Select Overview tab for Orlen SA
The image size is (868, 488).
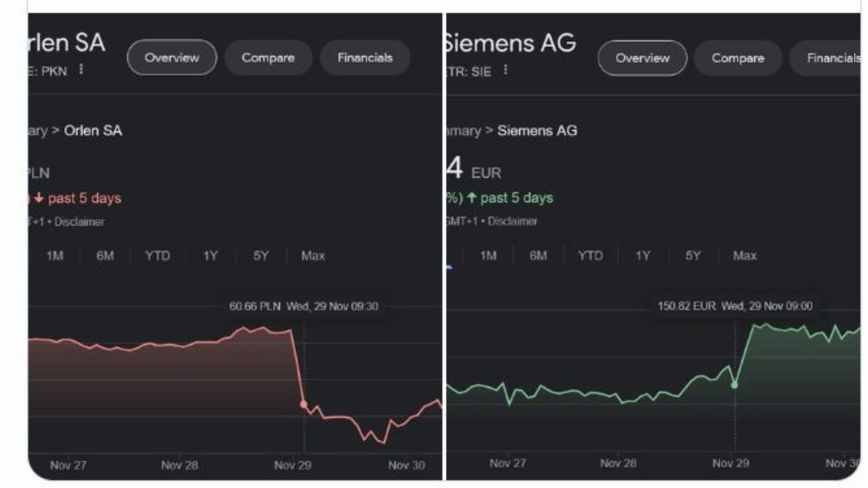172,57
